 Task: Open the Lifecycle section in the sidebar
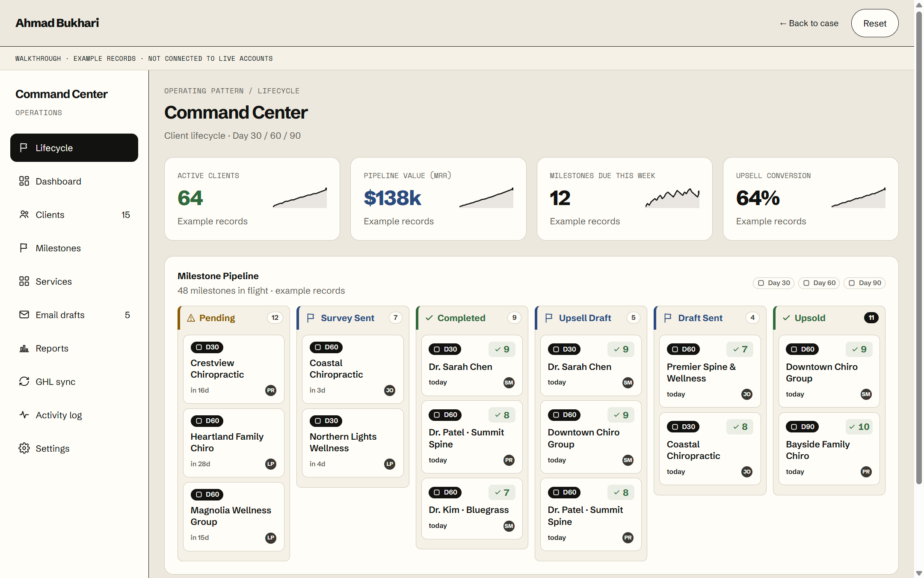coord(74,148)
